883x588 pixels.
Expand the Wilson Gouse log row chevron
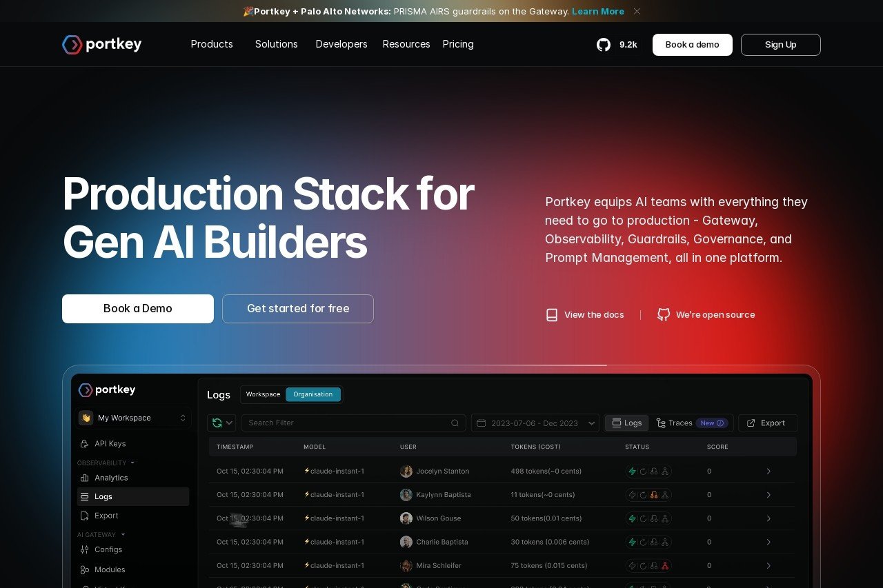point(768,518)
